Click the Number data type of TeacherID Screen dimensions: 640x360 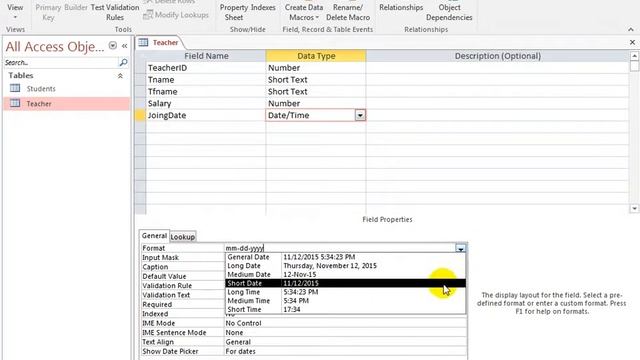(x=316, y=68)
